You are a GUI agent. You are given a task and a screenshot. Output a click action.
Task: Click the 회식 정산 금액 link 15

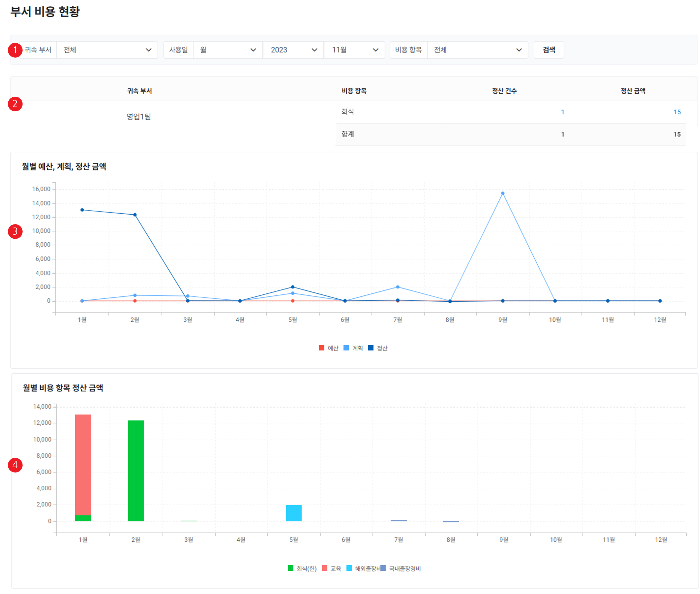pos(677,112)
